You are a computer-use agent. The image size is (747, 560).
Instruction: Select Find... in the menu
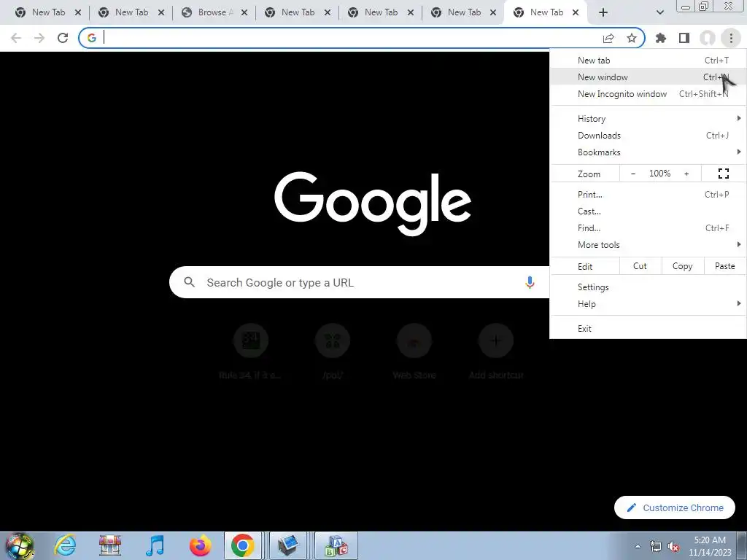[648, 228]
